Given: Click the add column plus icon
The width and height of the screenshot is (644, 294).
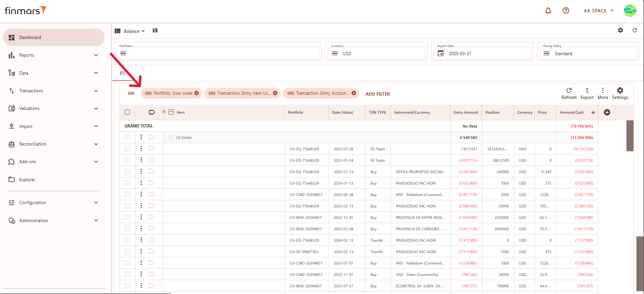Looking at the screenshot, I should coord(607,112).
